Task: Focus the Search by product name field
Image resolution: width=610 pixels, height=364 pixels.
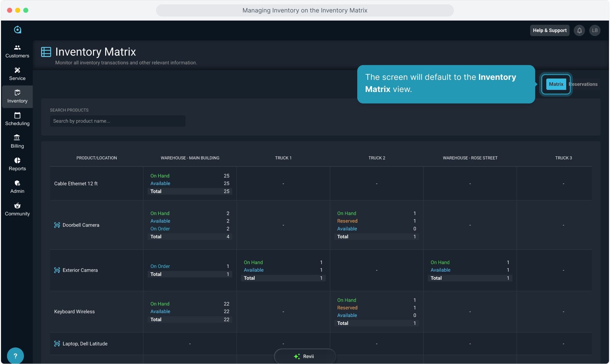Action: click(x=118, y=121)
